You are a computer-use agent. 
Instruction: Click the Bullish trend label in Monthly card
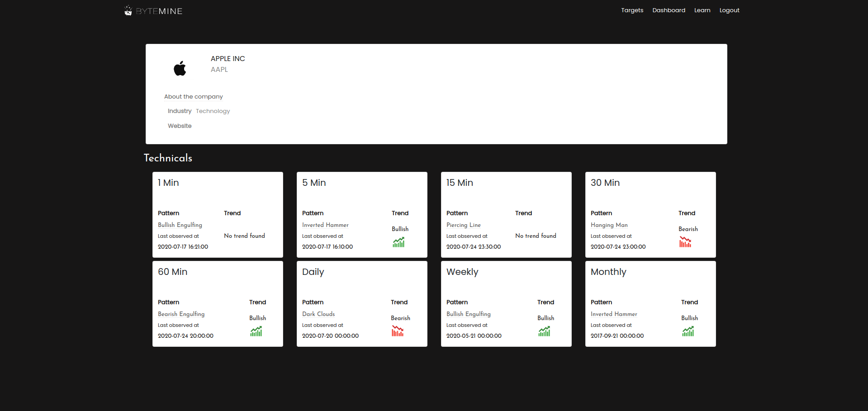click(689, 318)
